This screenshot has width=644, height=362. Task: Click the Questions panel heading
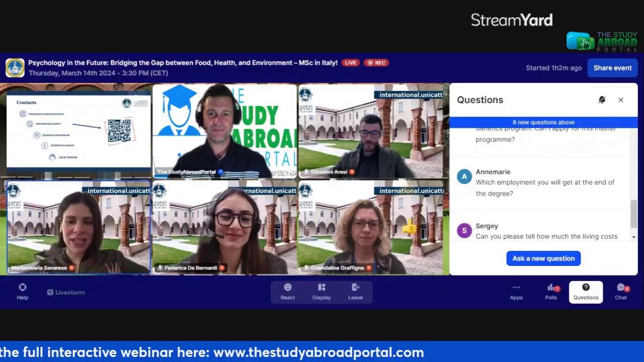tap(480, 100)
